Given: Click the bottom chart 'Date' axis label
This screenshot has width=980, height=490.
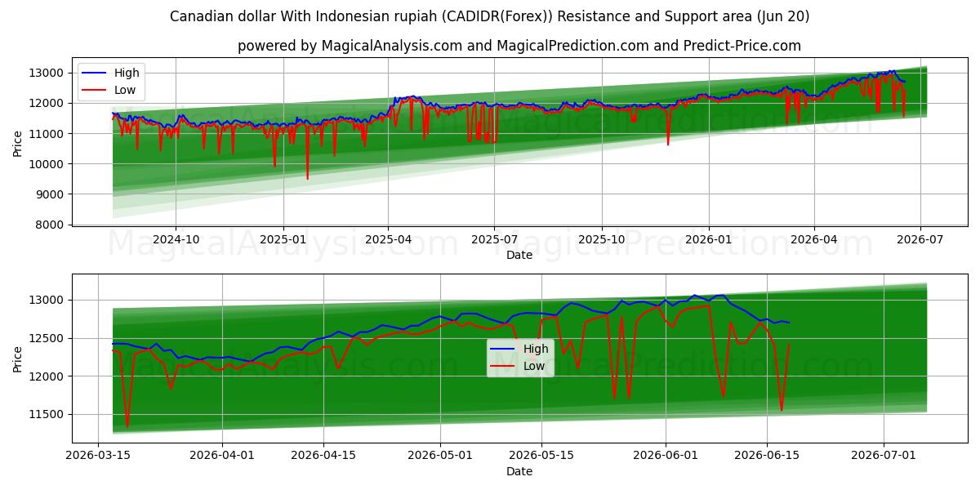Looking at the screenshot, I should click(519, 471).
